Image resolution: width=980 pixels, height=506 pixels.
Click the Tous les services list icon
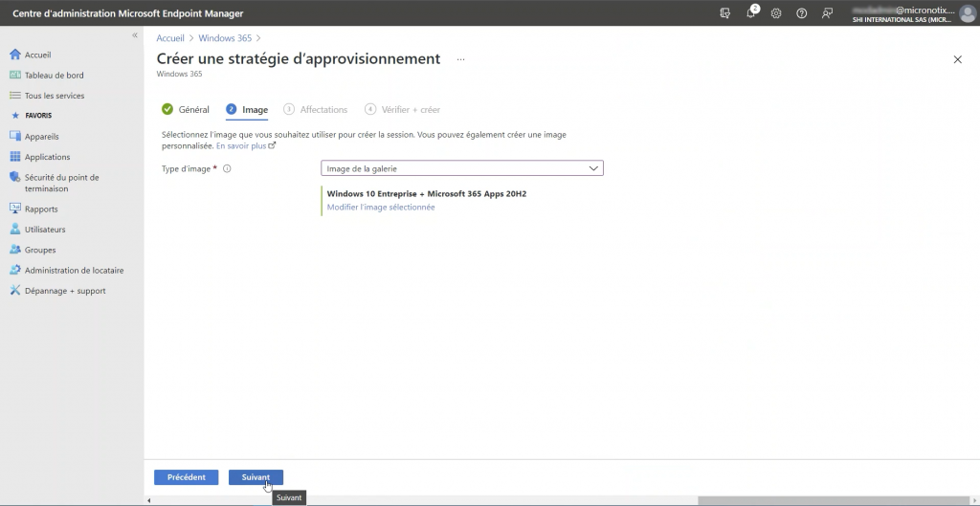coord(15,96)
